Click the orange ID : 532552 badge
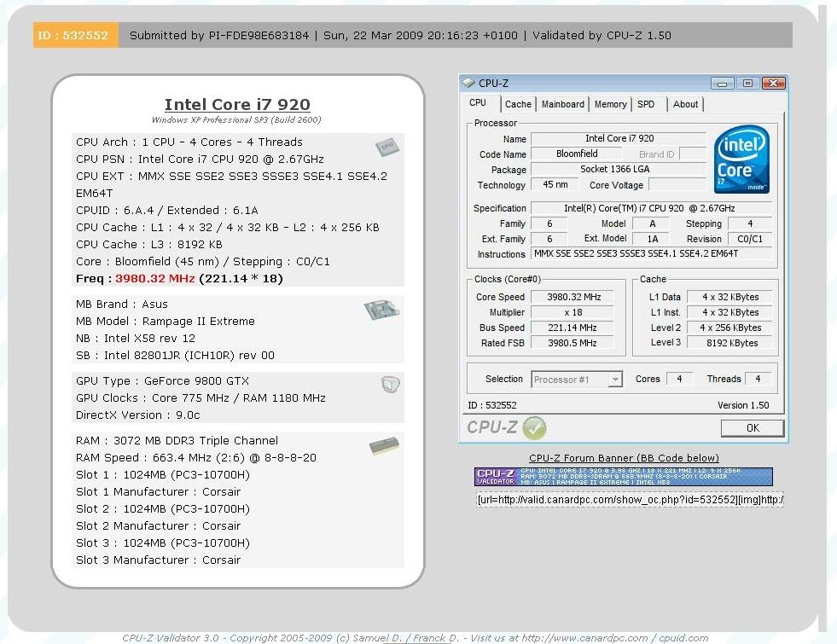The height and width of the screenshot is (644, 837). click(x=75, y=35)
